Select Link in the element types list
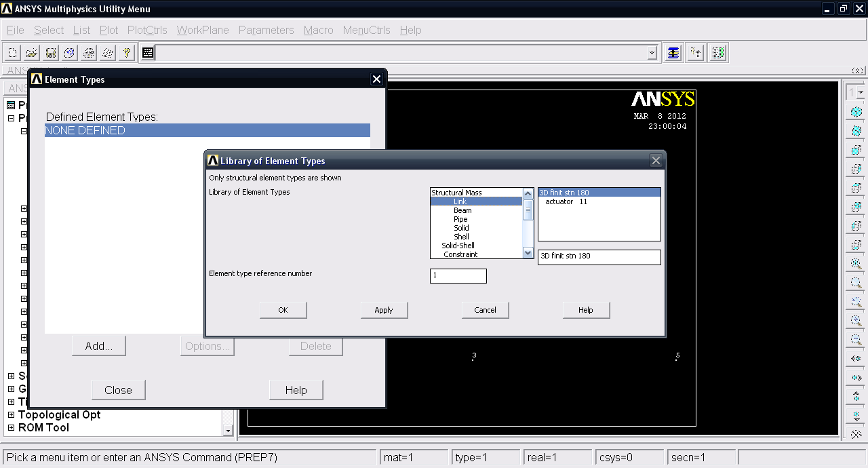 (x=460, y=201)
